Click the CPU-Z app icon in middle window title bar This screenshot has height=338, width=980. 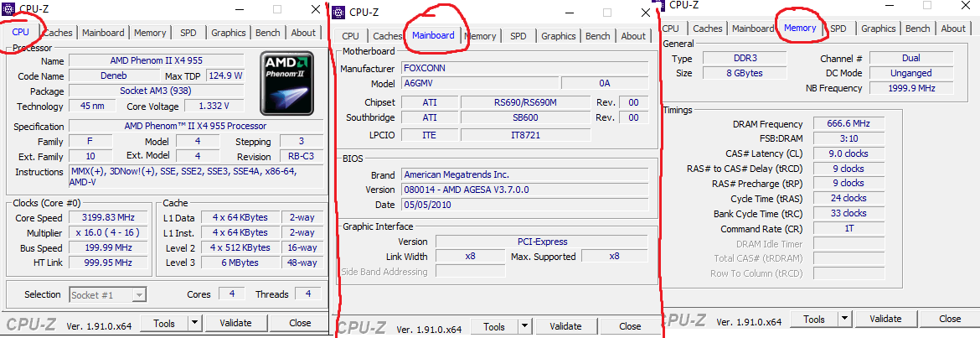[x=338, y=12]
